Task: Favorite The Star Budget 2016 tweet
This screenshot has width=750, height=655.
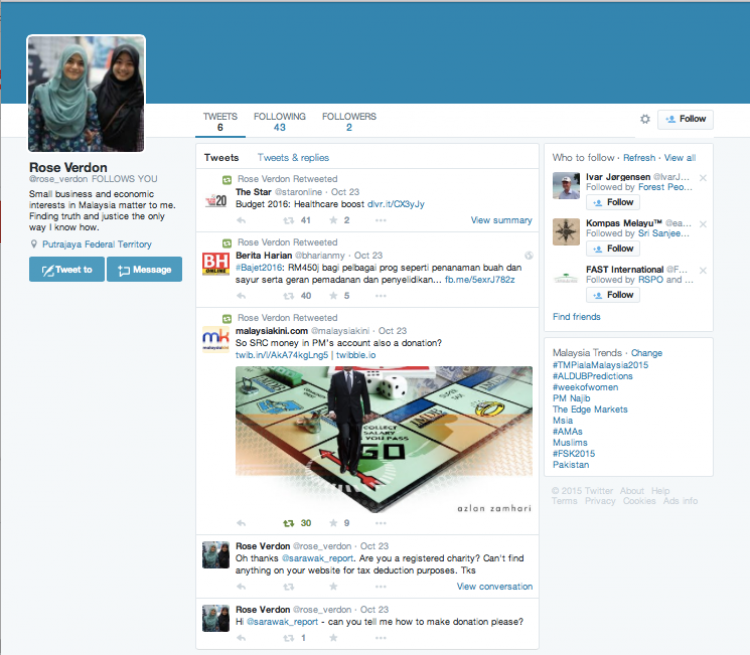Action: (x=333, y=220)
